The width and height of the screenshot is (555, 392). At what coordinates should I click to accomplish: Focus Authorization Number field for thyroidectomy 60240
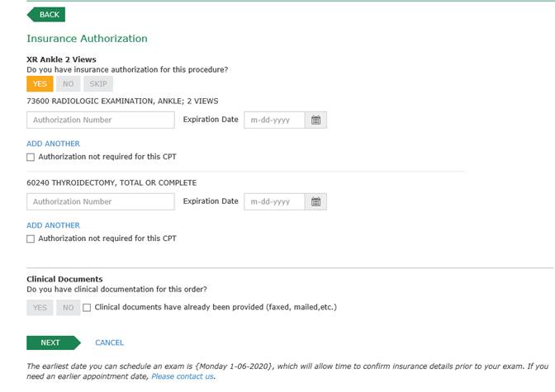coord(101,202)
